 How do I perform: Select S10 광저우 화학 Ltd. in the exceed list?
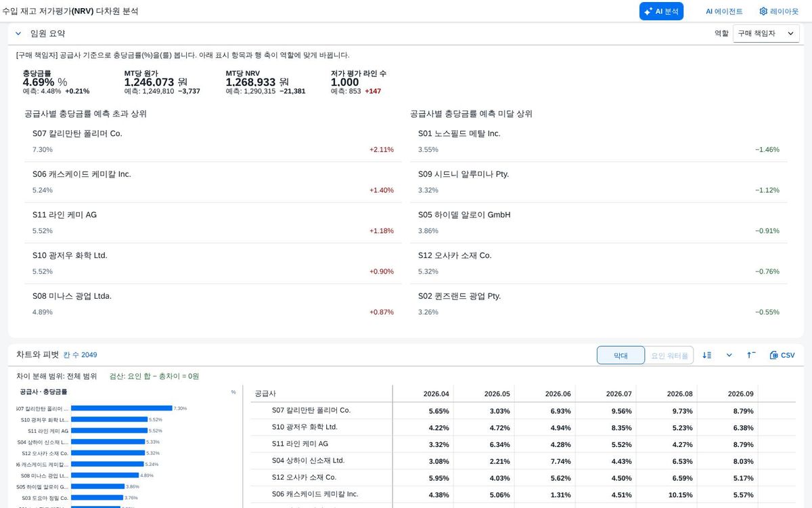(x=213, y=263)
